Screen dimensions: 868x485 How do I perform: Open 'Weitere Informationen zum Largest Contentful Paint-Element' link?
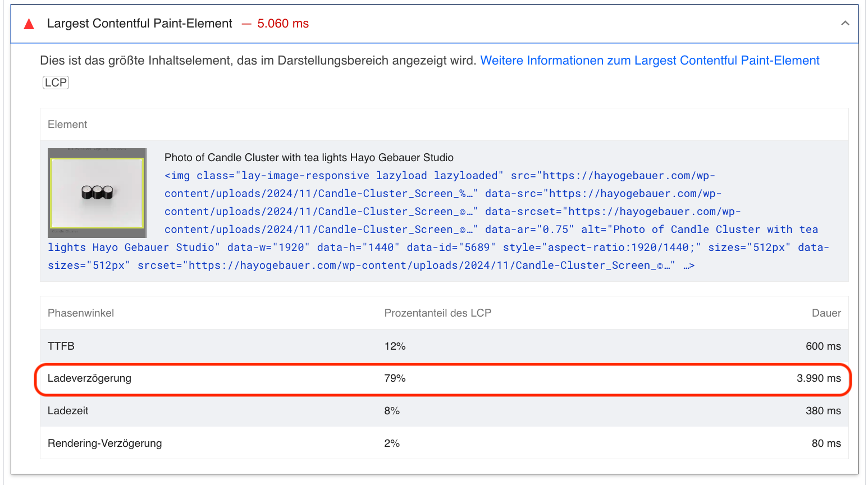click(x=650, y=61)
